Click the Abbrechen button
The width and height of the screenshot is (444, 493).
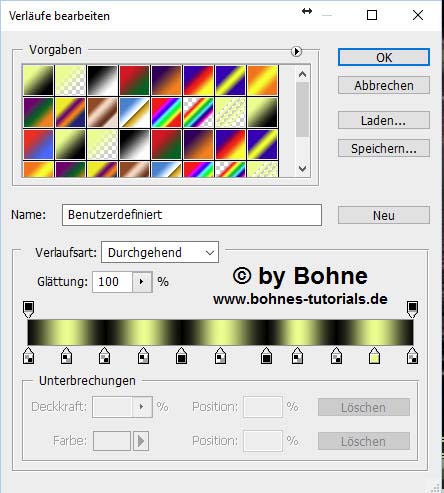tap(384, 85)
